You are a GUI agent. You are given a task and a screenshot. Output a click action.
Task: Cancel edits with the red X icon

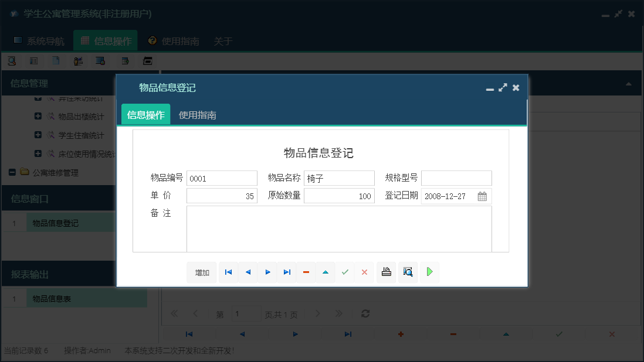[x=364, y=272]
